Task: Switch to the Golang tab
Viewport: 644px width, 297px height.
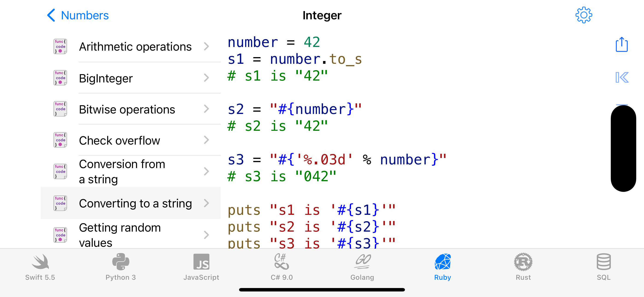Action: tap(362, 267)
